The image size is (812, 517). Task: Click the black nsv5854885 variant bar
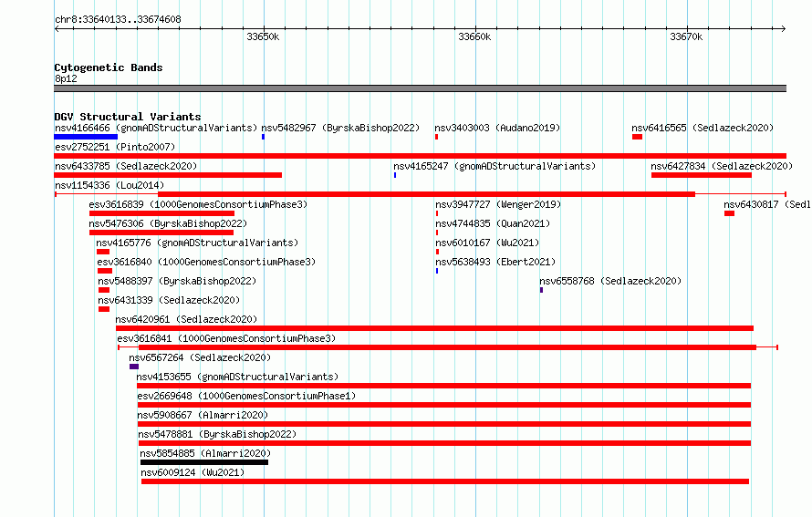point(204,462)
